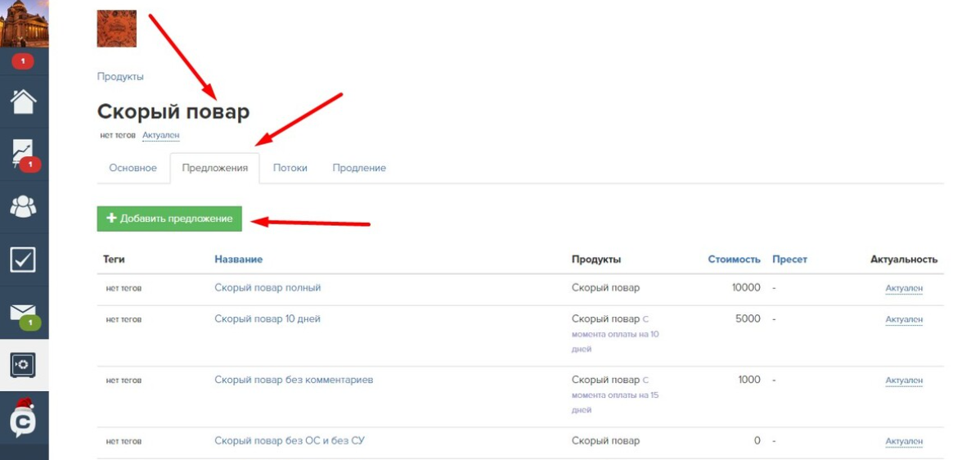Click the account avatar at sidebar top
The image size is (980, 460).
24,24
